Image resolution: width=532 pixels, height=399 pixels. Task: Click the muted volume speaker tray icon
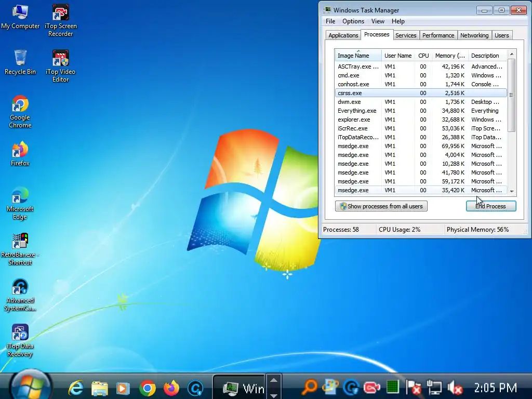click(x=455, y=387)
